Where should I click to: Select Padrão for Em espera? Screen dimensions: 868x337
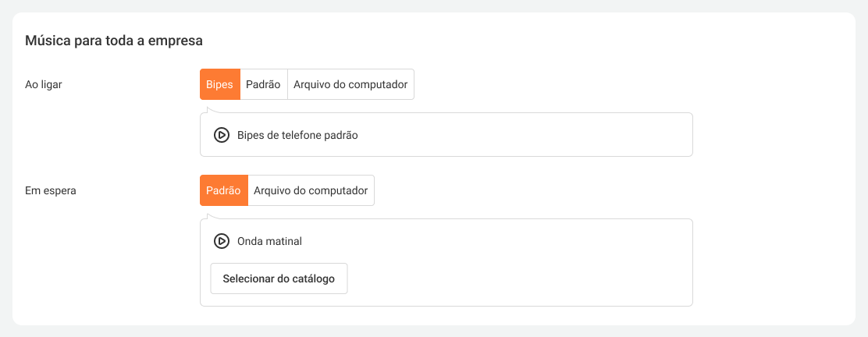[223, 190]
